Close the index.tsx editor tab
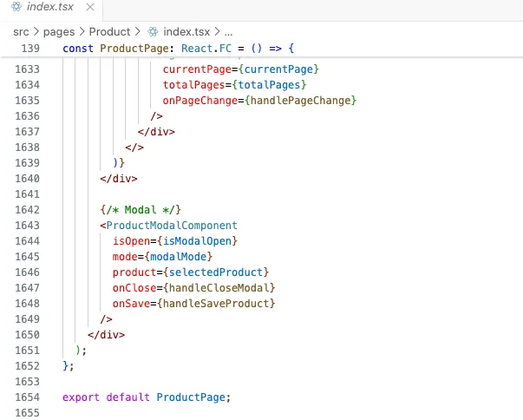The width and height of the screenshot is (523, 420). pos(90,7)
